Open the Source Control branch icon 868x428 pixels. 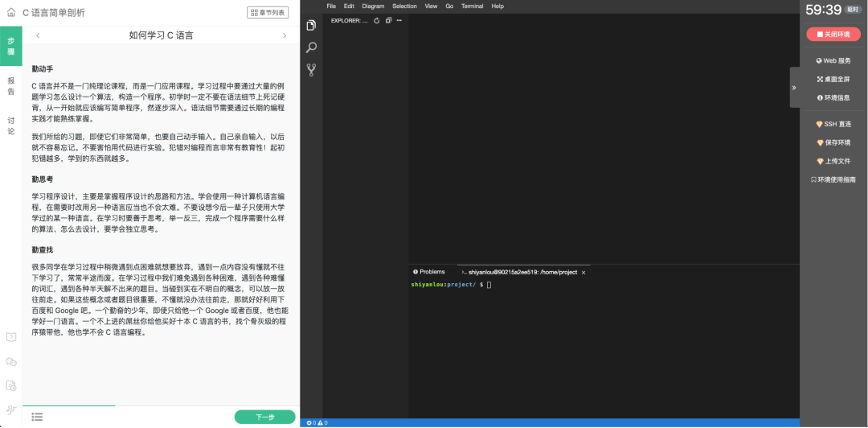pyautogui.click(x=311, y=70)
